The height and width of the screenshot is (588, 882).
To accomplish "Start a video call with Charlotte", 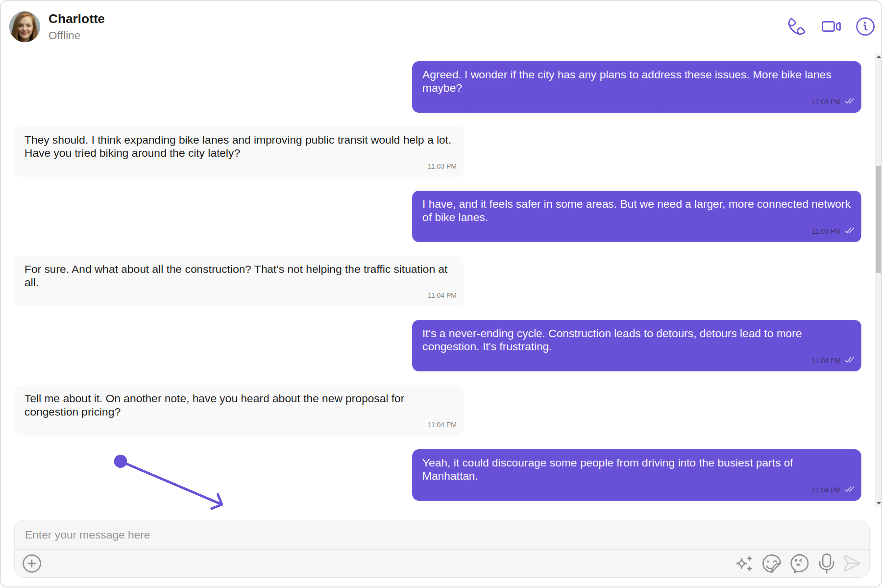I will (831, 27).
